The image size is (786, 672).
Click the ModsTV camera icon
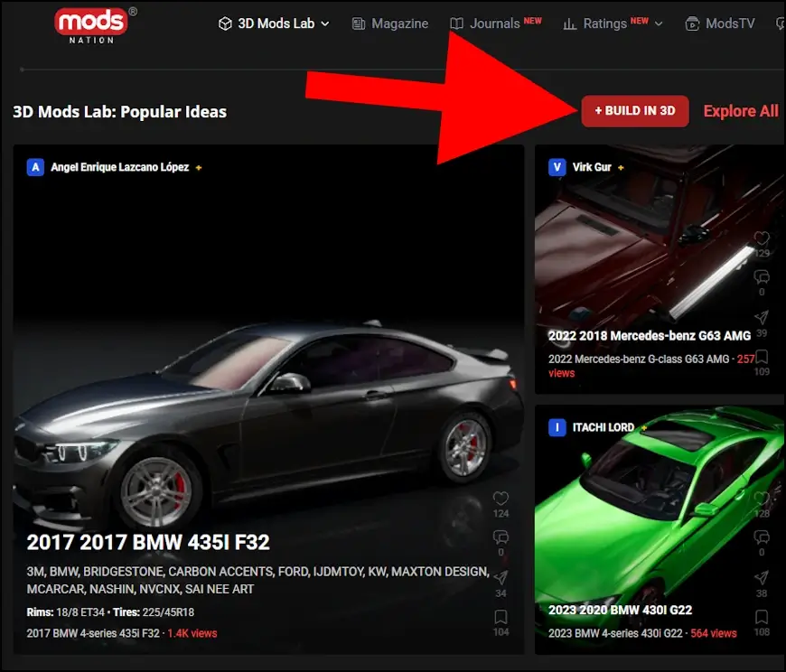[x=692, y=23]
